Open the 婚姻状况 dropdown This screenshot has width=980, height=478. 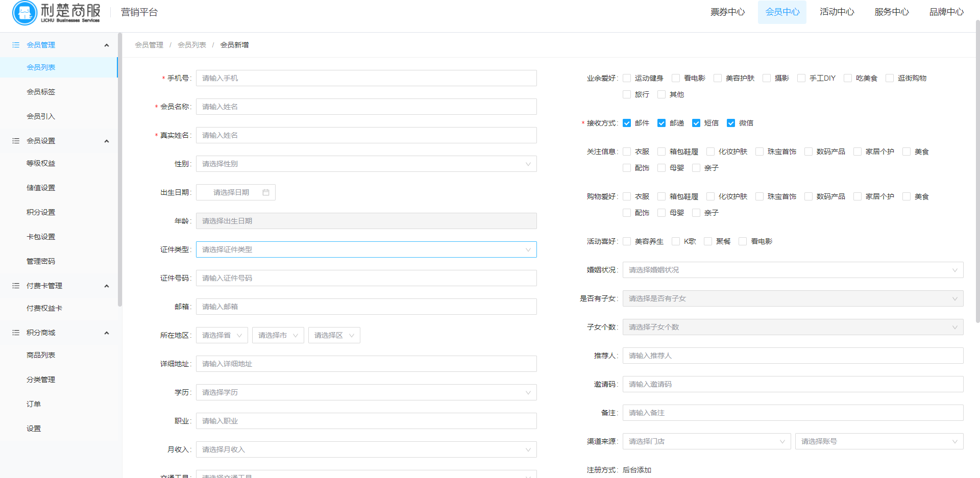click(793, 270)
